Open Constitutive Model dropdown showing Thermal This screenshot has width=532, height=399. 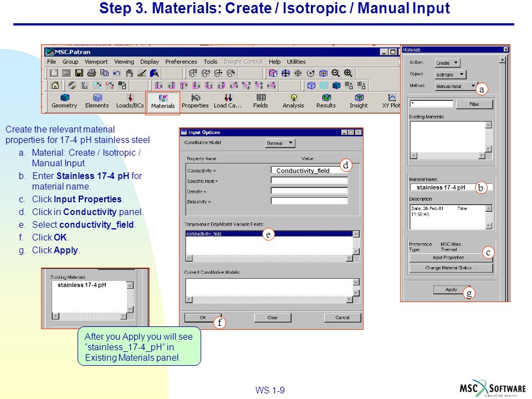point(280,143)
